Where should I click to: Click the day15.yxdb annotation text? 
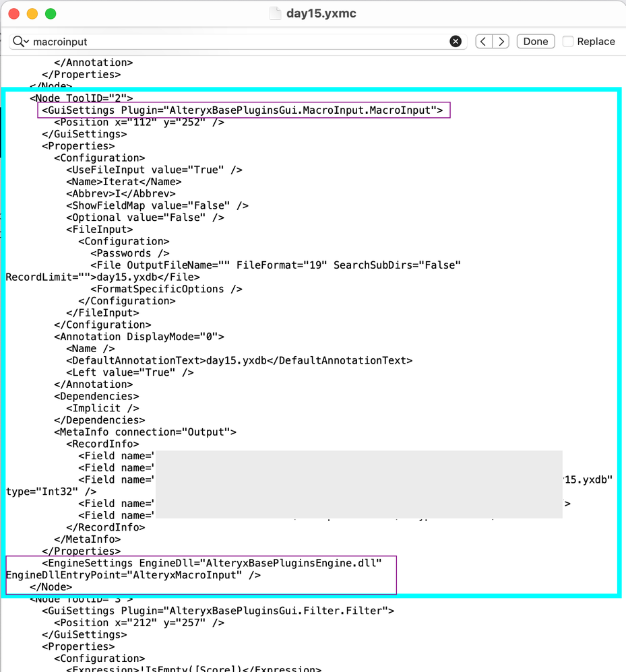[239, 360]
